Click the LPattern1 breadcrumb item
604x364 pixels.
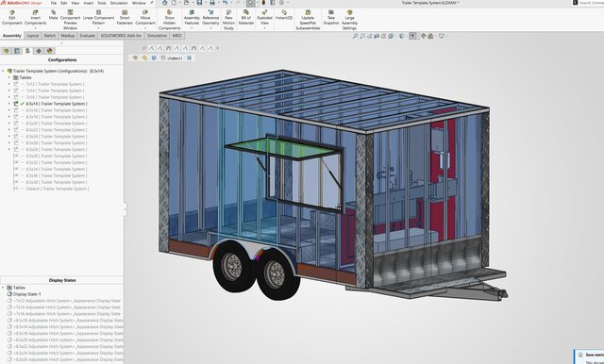[172, 58]
